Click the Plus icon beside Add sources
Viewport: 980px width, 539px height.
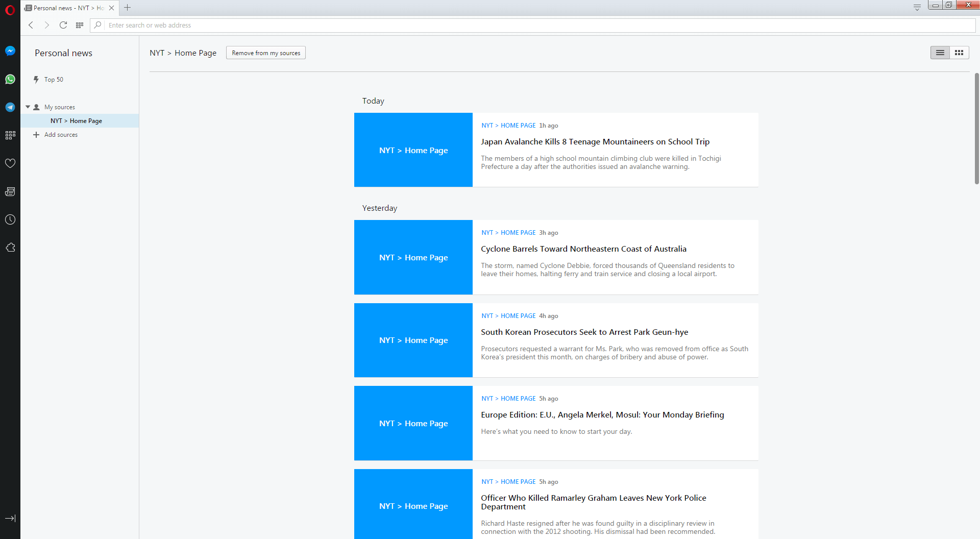36,135
